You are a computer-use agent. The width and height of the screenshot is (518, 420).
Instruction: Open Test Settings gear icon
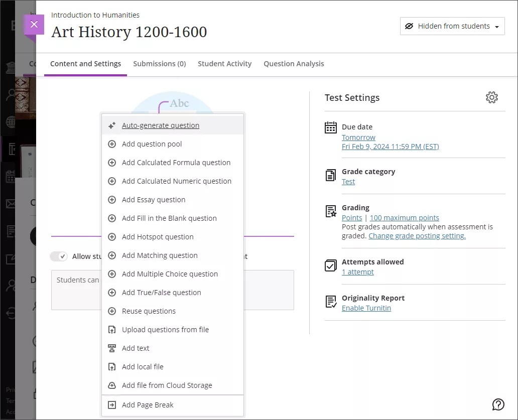click(x=491, y=97)
